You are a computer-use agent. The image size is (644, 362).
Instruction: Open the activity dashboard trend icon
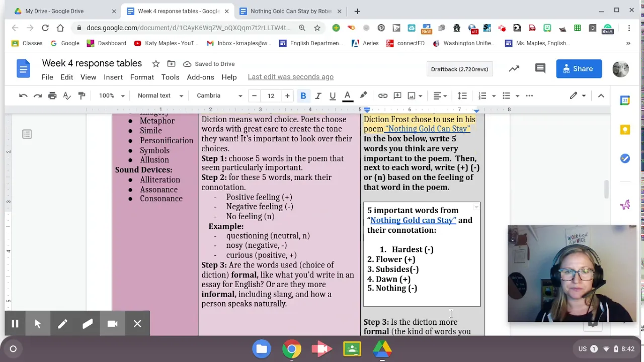pos(514,69)
